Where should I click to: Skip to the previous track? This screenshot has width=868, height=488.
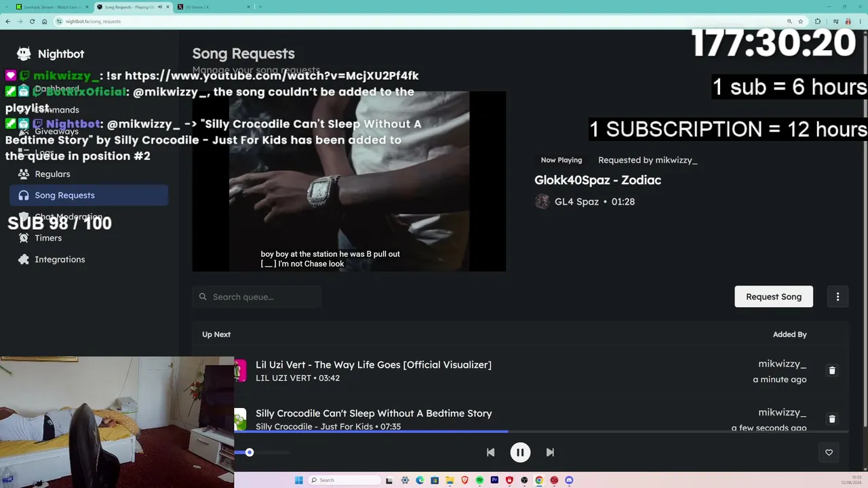pos(490,452)
